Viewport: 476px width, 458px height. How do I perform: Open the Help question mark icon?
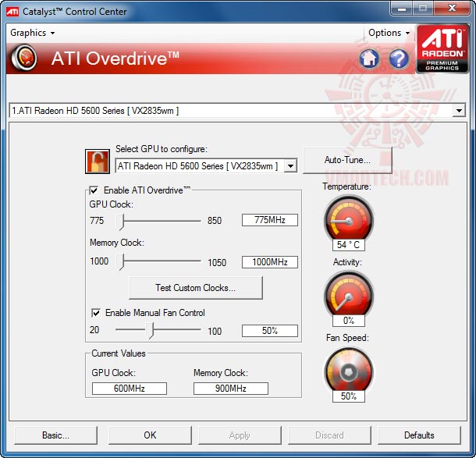(x=399, y=59)
